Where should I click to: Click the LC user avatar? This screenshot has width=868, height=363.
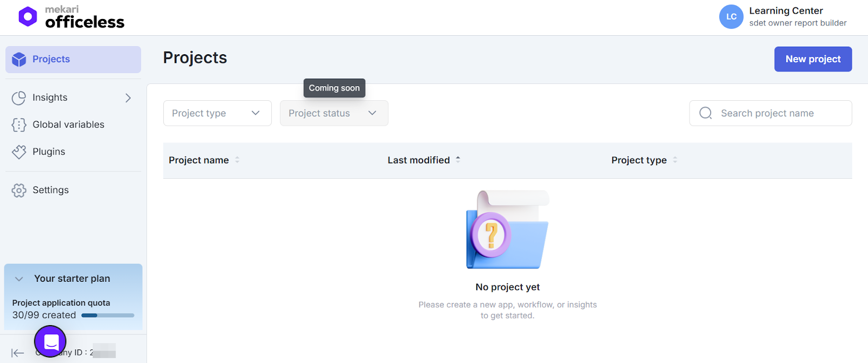[731, 17]
